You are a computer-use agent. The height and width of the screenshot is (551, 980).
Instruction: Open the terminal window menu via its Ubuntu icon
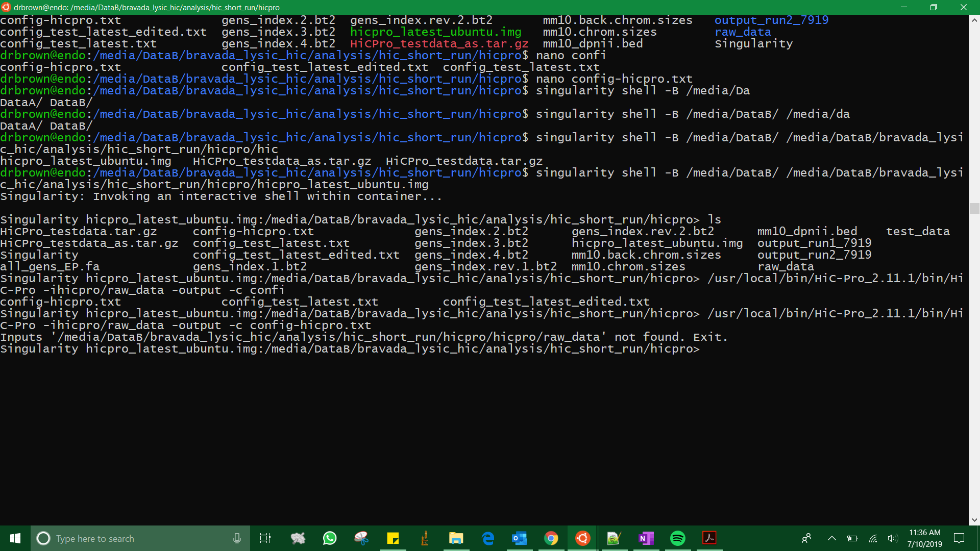6,7
